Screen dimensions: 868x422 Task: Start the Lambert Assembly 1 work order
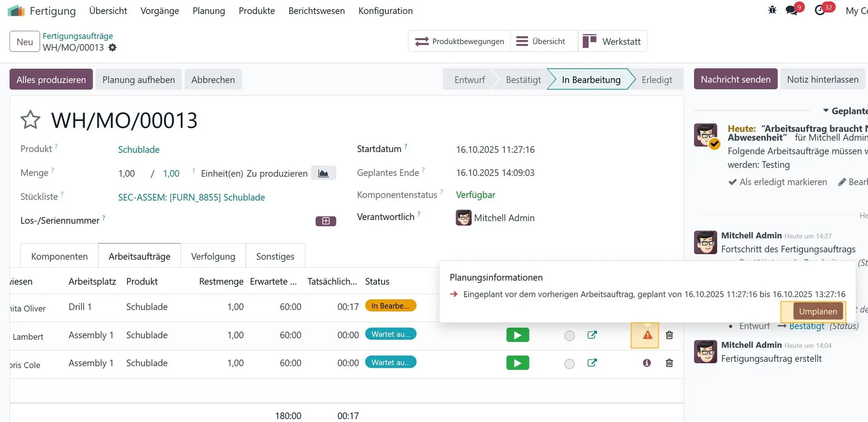click(x=518, y=335)
